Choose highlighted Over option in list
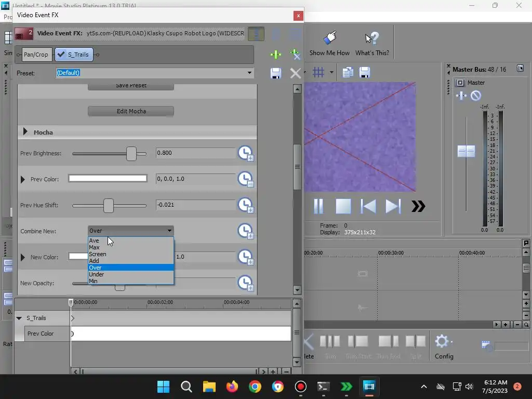The width and height of the screenshot is (532, 399). coord(130,268)
